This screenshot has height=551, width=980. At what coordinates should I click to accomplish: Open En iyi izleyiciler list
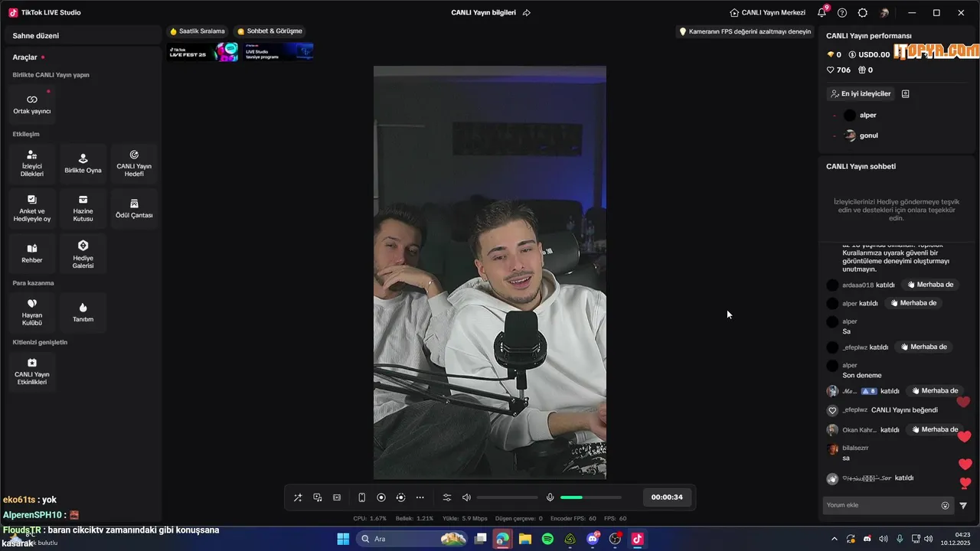pos(861,93)
